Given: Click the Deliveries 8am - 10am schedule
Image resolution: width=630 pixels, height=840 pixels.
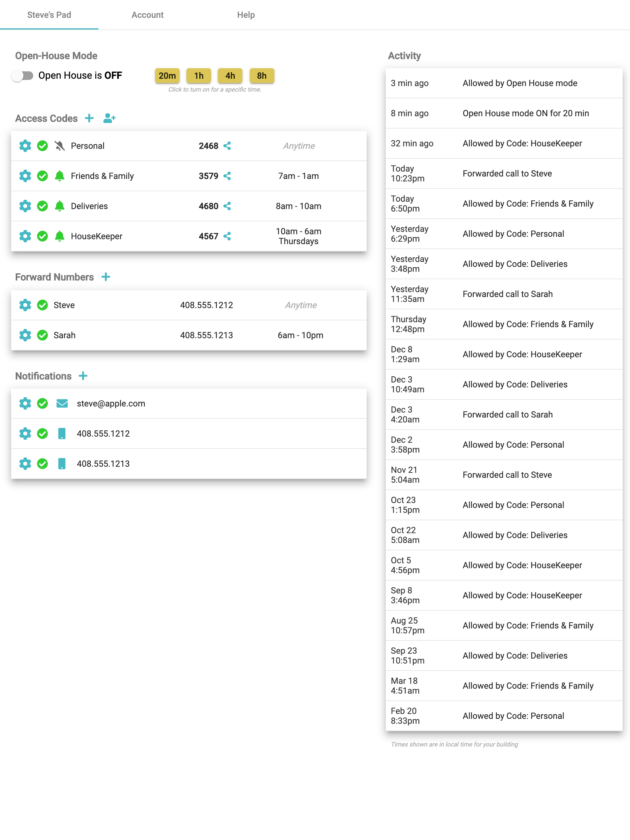Looking at the screenshot, I should pos(299,206).
